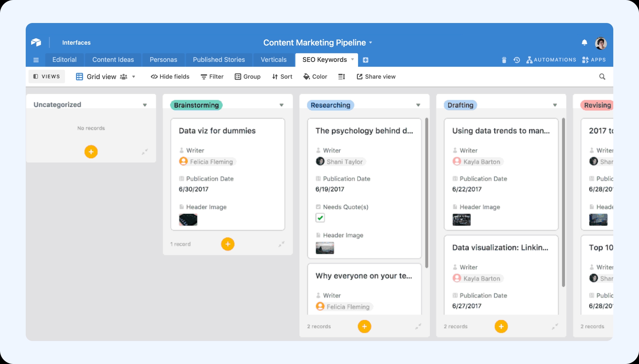The height and width of the screenshot is (364, 639).
Task: Switch to Verticals tab
Action: 273,60
